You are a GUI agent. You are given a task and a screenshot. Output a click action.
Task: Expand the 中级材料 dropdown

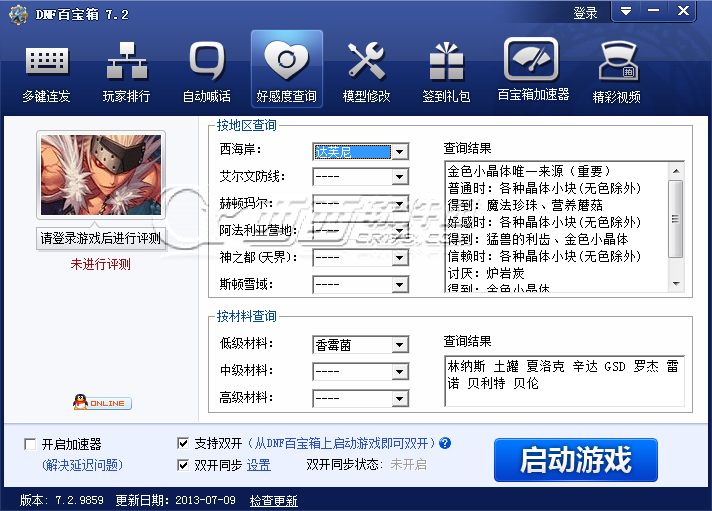pos(400,372)
